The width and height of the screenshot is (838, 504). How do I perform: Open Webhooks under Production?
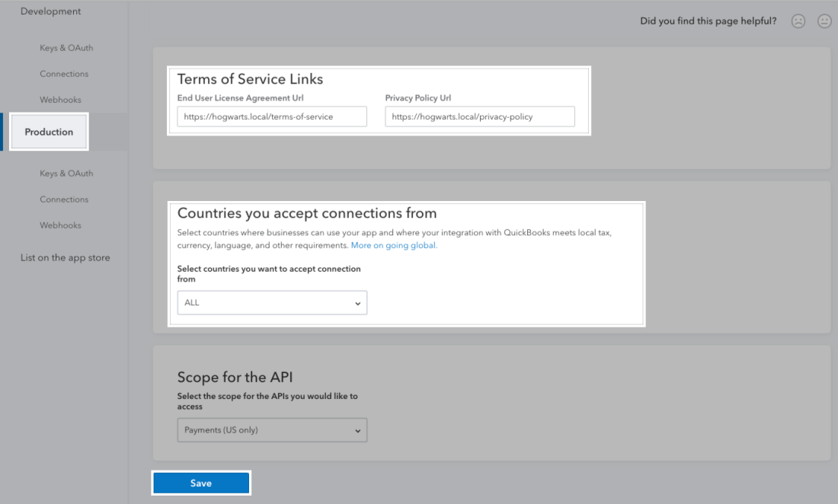point(62,225)
